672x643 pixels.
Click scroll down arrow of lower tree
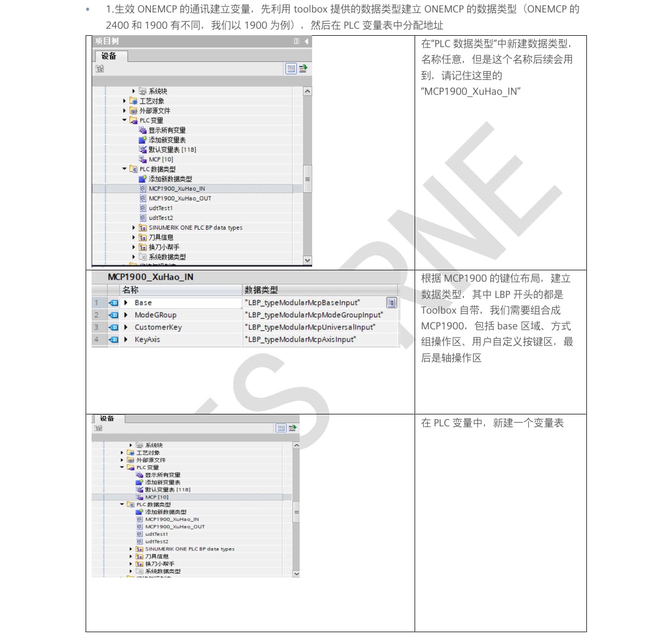coord(296,574)
